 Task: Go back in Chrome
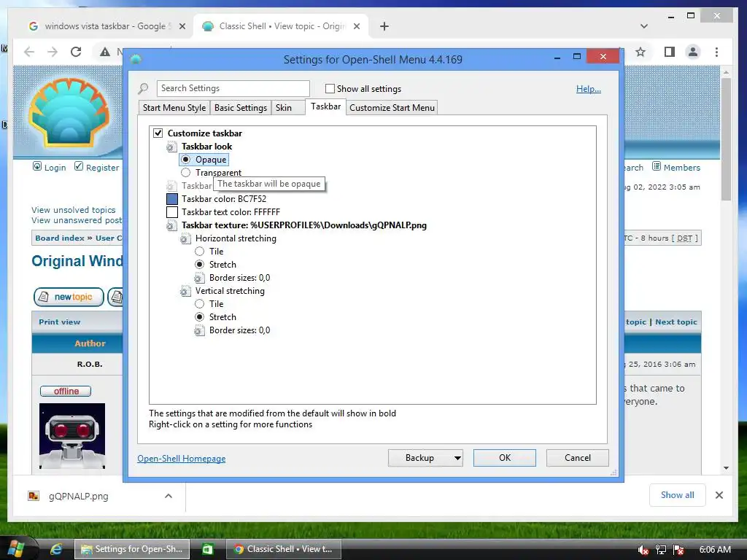click(x=29, y=52)
